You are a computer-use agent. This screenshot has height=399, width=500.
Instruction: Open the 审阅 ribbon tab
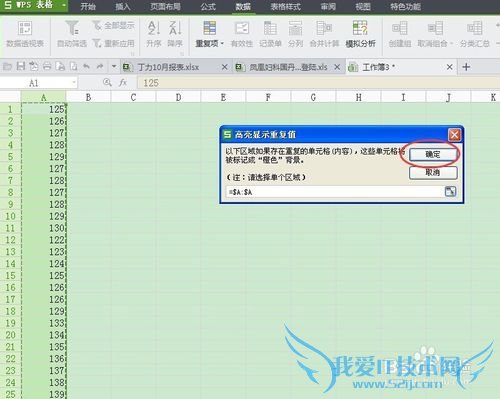(x=328, y=6)
